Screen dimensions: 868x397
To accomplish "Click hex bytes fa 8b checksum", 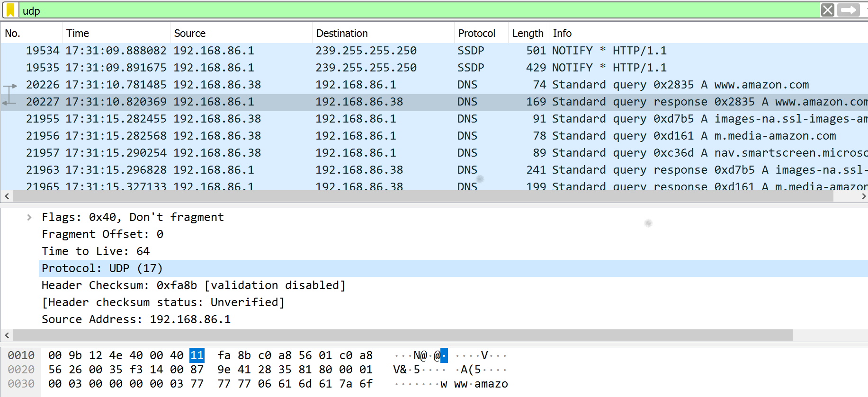I will [x=234, y=355].
